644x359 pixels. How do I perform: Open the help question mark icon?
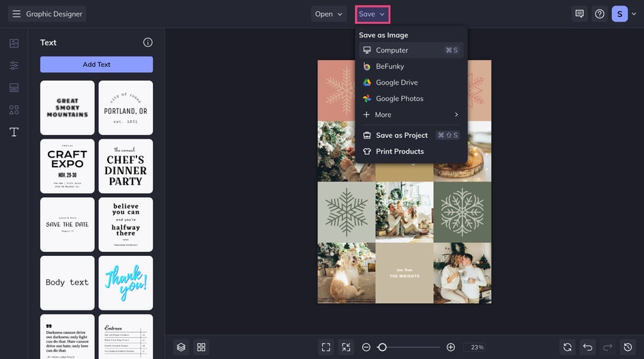(600, 14)
